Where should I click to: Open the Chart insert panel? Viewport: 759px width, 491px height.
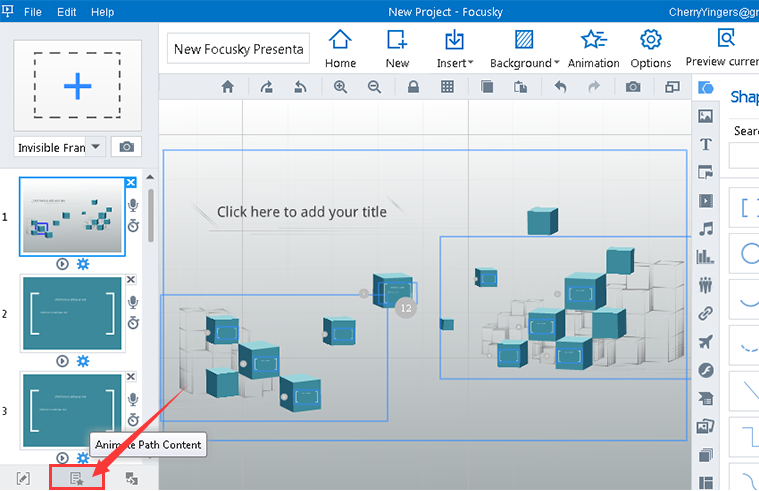(706, 257)
